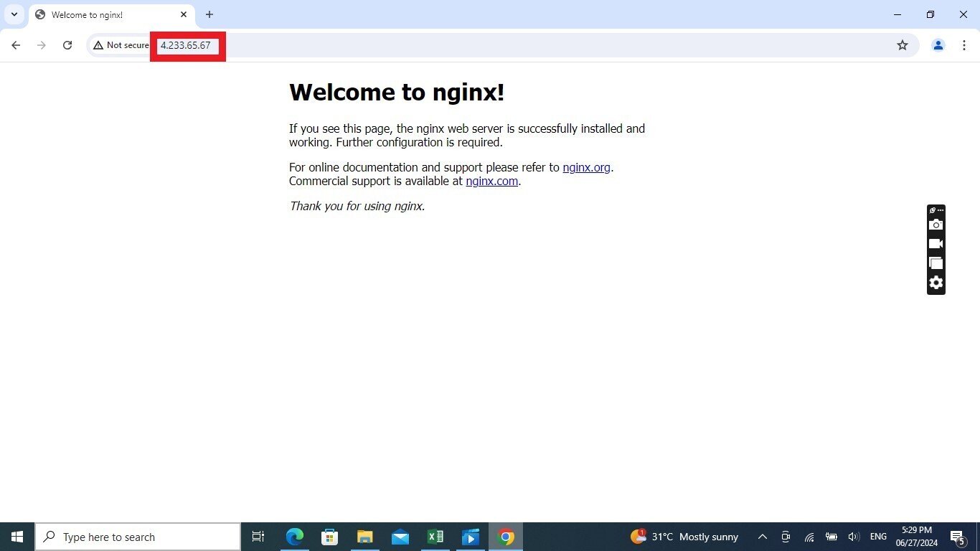Check battery status in the system tray
The width and height of the screenshot is (980, 551).
click(831, 537)
